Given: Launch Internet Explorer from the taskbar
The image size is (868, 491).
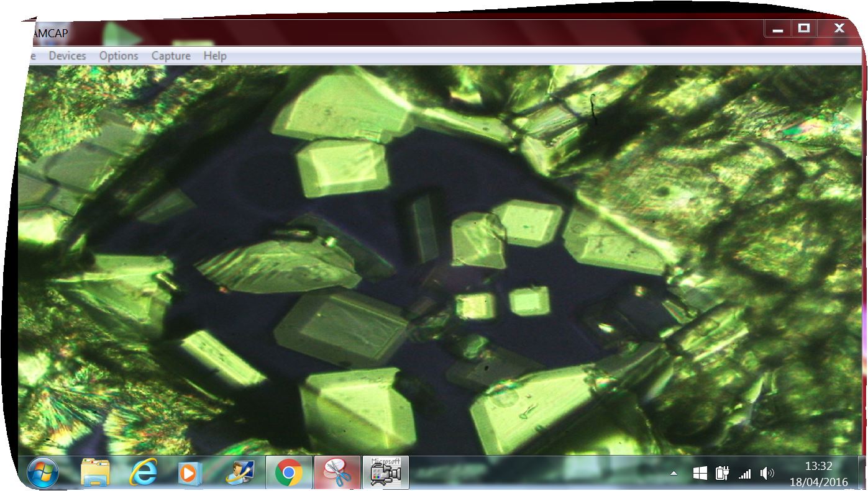Looking at the screenshot, I should pyautogui.click(x=143, y=473).
